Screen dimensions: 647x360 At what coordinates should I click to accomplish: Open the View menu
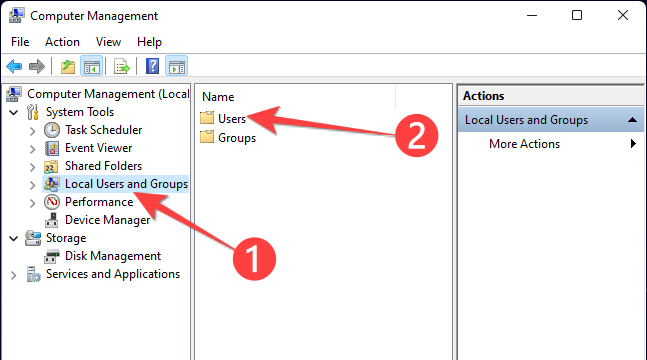coord(108,42)
